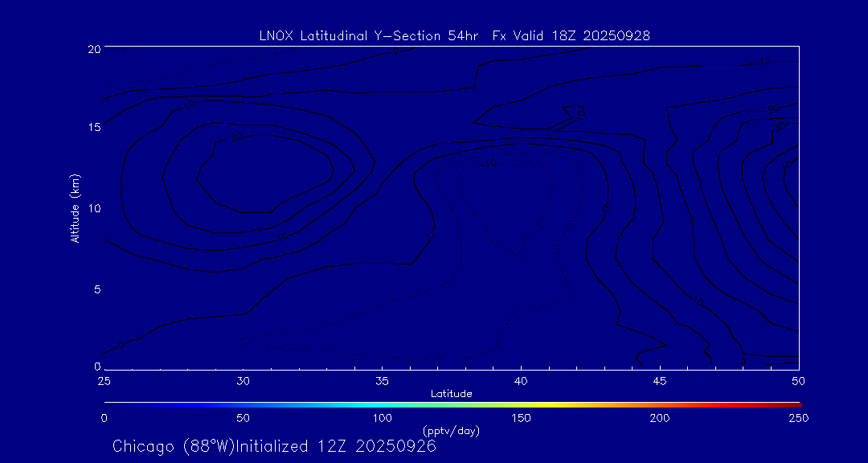Click the plot title 'LNOX Latitudinal Y-Section 54hr'
868x463 pixels.
click(370, 36)
